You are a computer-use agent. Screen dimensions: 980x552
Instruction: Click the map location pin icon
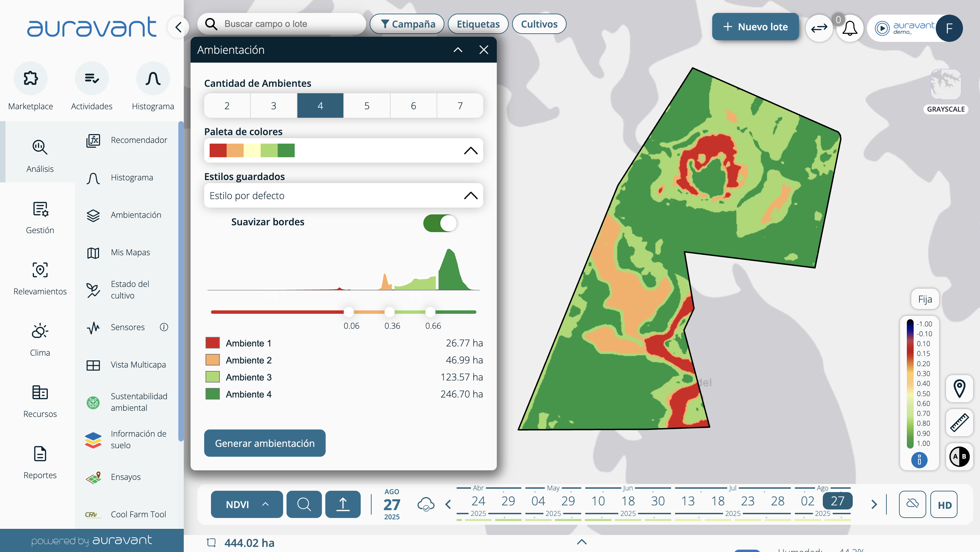click(x=959, y=388)
